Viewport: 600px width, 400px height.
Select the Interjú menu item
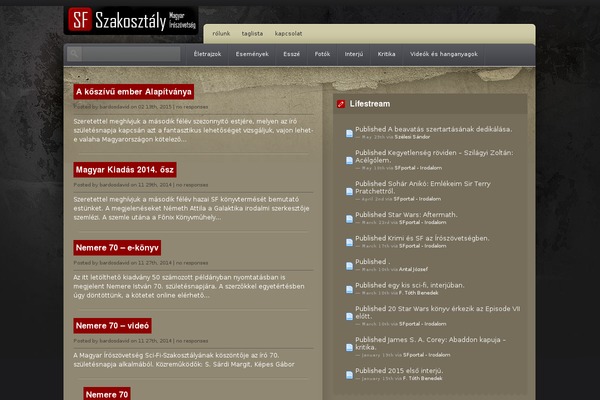point(354,54)
